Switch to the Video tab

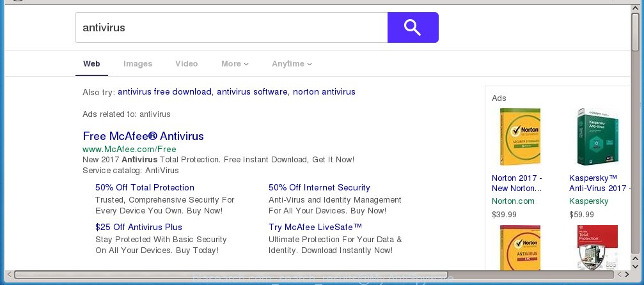[x=187, y=64]
